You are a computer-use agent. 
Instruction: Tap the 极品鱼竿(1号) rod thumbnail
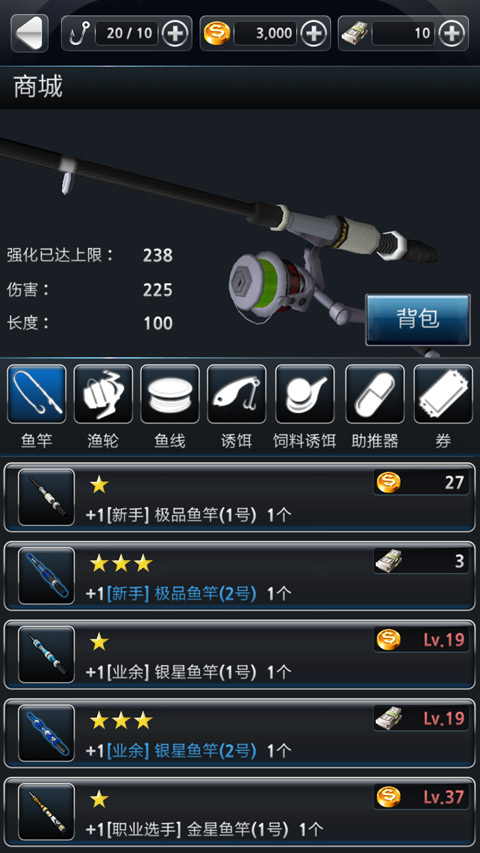(46, 497)
